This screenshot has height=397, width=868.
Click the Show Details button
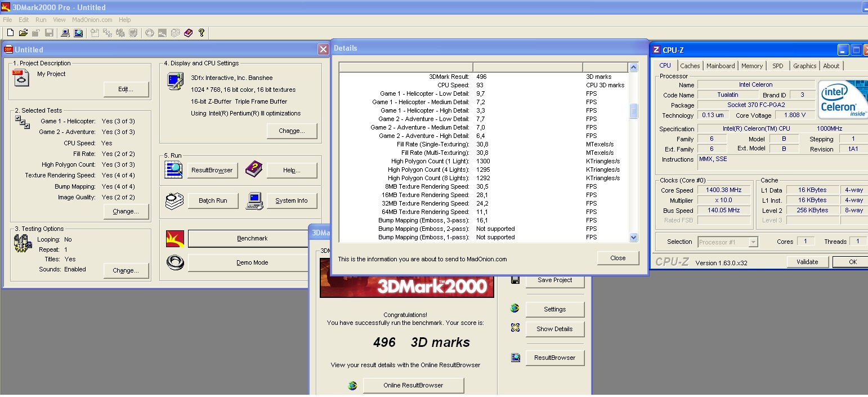coord(554,329)
